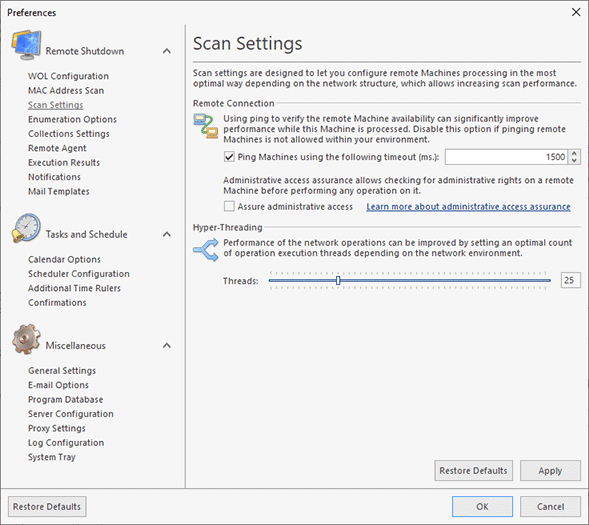The width and height of the screenshot is (589, 525).
Task: Click the Remote Connection computers icon
Action: tap(206, 126)
